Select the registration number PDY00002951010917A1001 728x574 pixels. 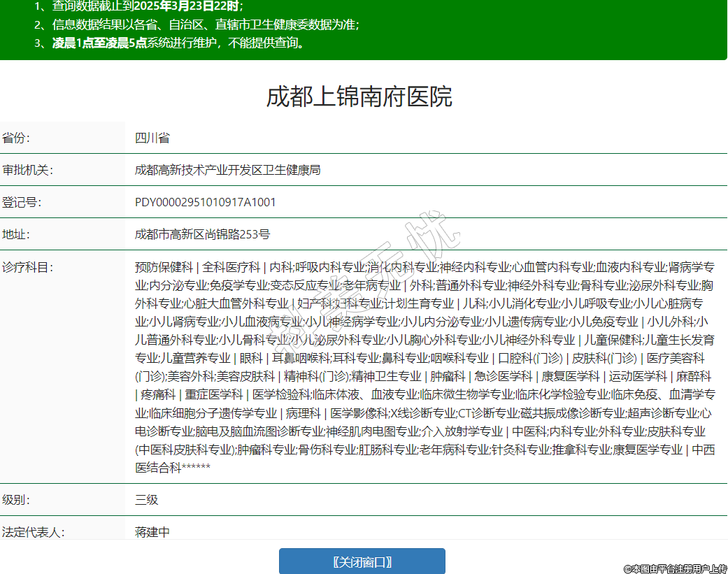point(205,202)
